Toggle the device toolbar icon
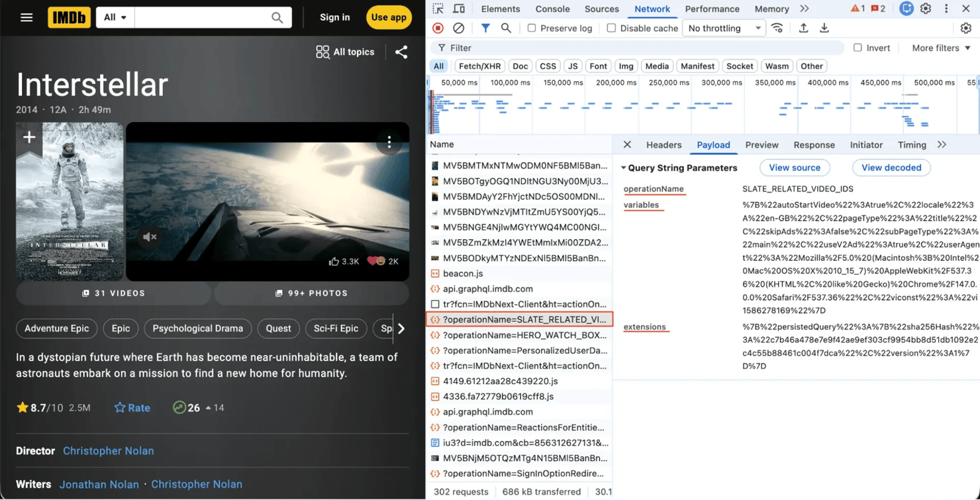 (459, 9)
